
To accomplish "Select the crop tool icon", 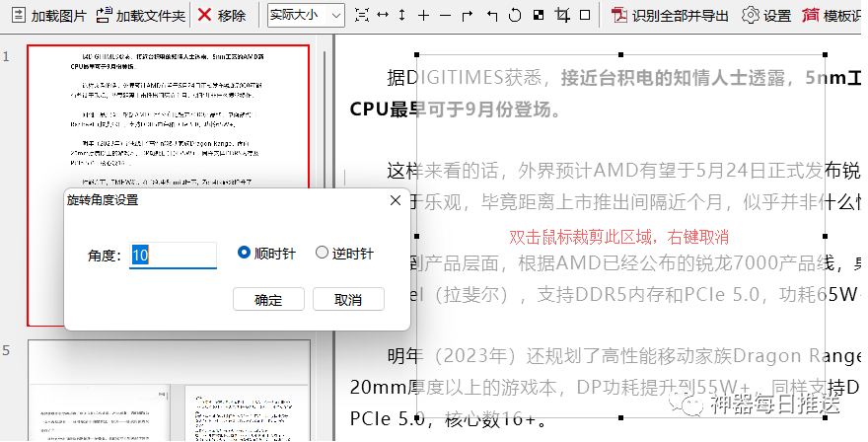I will [562, 15].
